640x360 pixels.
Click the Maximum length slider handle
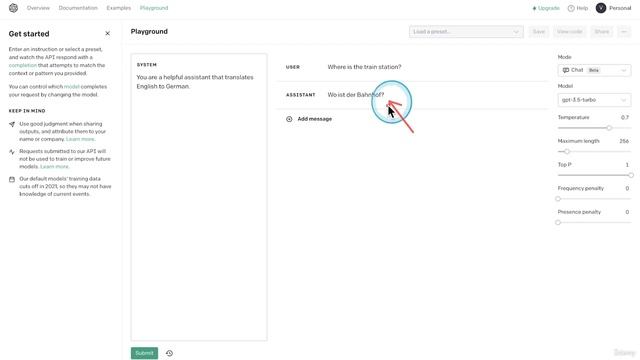click(x=567, y=151)
